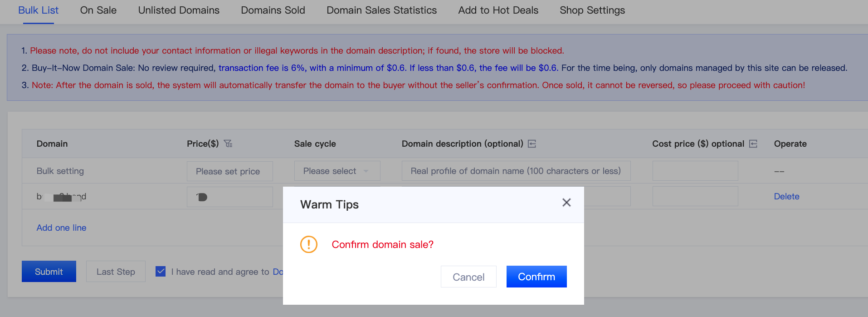Open the Unlisted Domains tab
The height and width of the screenshot is (317, 868).
(179, 10)
